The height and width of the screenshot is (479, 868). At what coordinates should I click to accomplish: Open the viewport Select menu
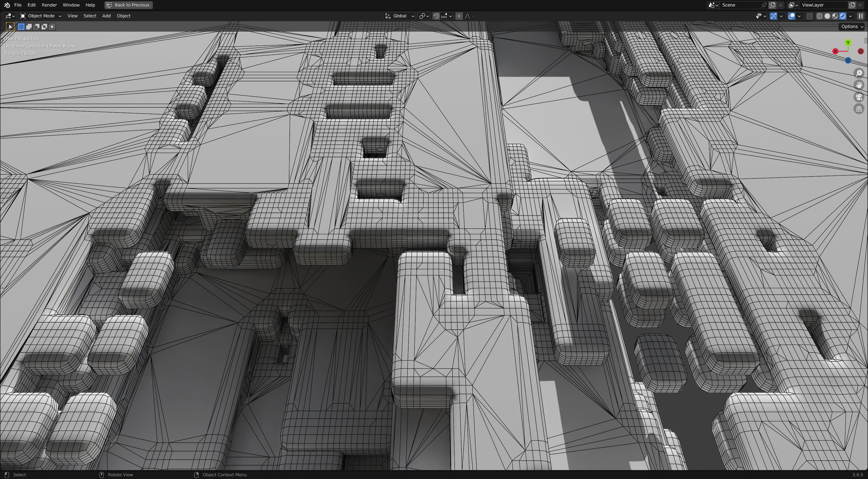click(x=90, y=16)
